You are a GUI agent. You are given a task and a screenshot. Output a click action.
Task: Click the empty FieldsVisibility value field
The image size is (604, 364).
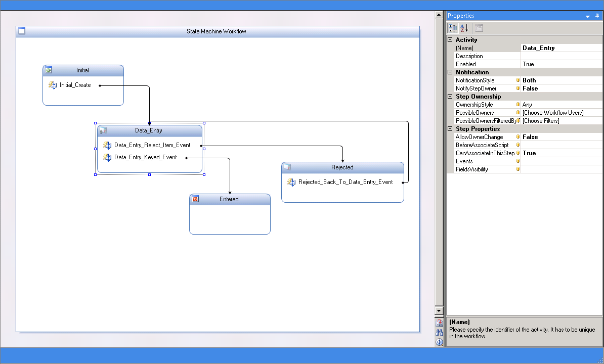562,169
